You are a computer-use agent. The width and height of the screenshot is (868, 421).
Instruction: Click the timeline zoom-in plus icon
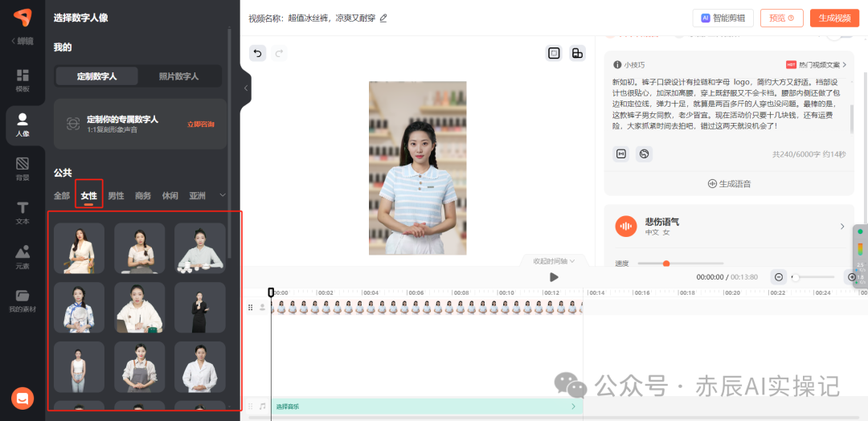coord(852,277)
